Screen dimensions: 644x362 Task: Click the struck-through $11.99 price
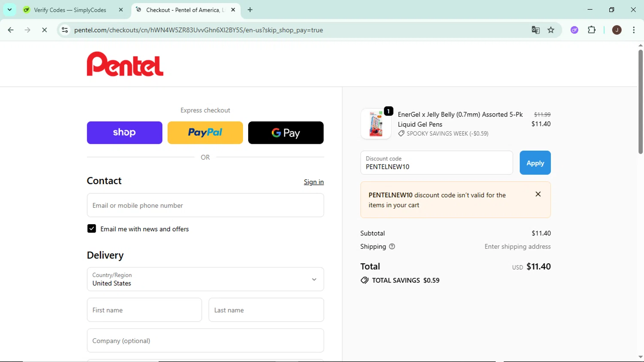542,115
